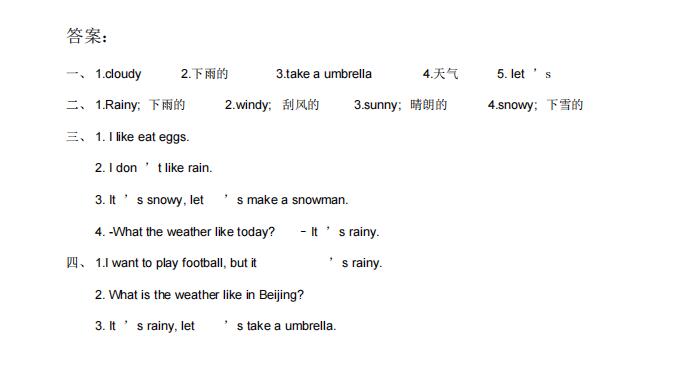Click the 答案 heading text

coord(86,36)
